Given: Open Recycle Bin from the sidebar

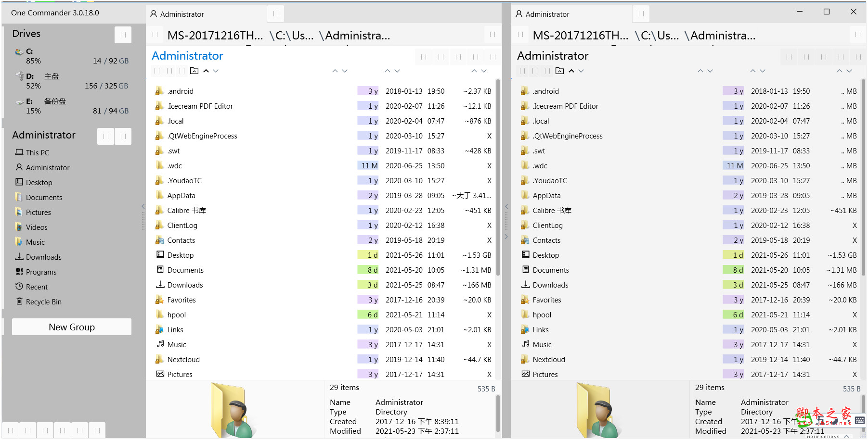Looking at the screenshot, I should pyautogui.click(x=43, y=302).
